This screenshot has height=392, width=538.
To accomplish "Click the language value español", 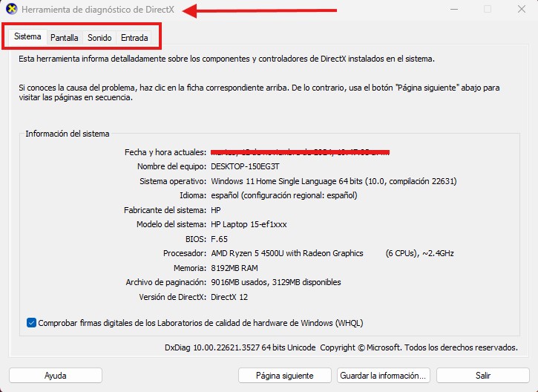I will (x=283, y=196).
